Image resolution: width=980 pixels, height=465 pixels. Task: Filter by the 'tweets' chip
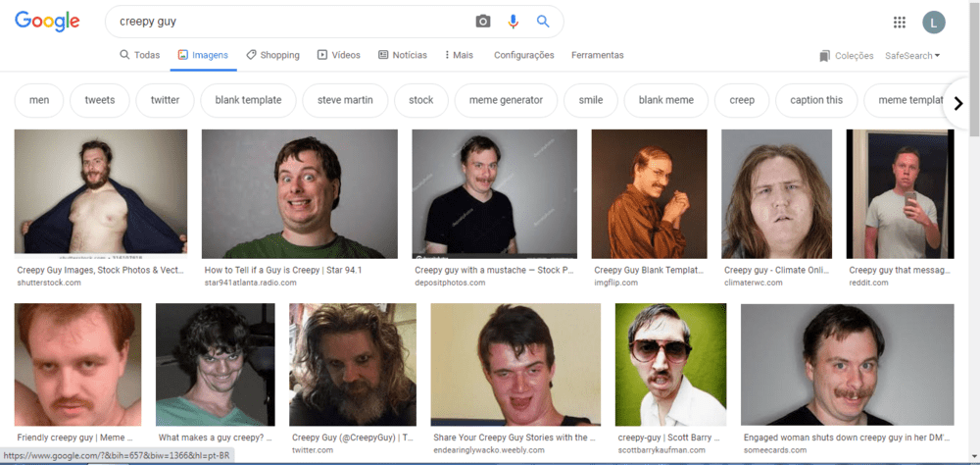click(100, 100)
